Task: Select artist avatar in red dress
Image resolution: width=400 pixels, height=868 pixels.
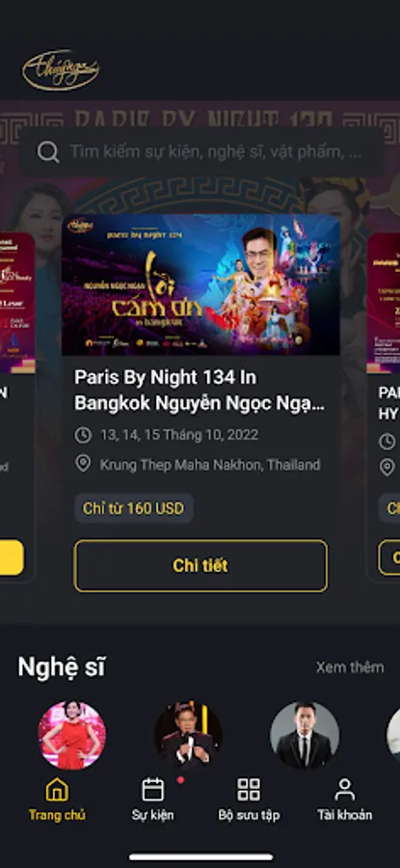Action: [x=72, y=735]
